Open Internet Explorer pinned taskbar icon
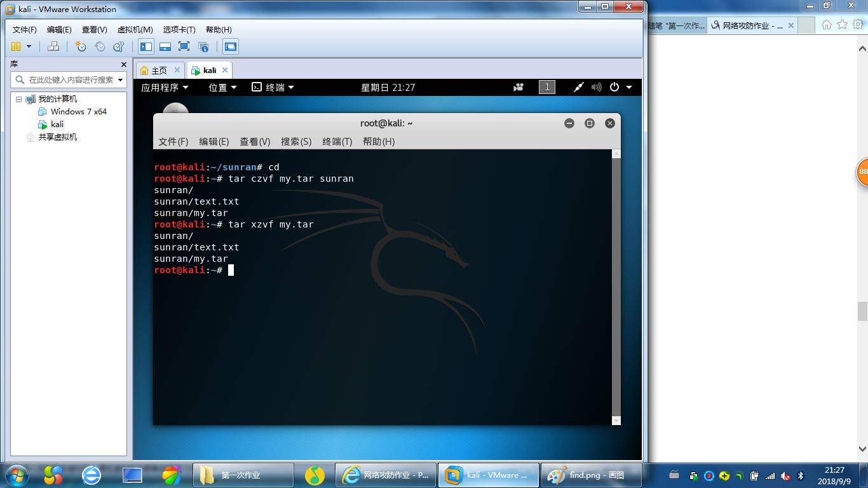 [x=92, y=475]
